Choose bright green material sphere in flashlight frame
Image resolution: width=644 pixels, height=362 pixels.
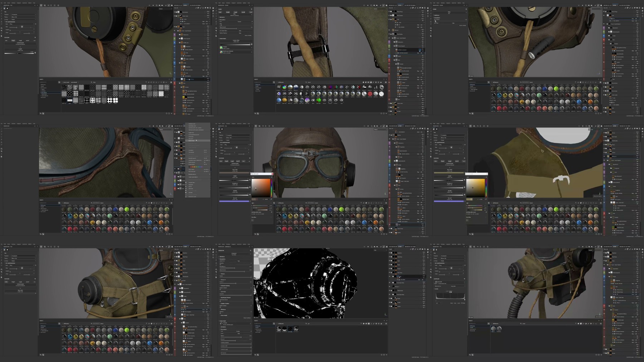556,89
